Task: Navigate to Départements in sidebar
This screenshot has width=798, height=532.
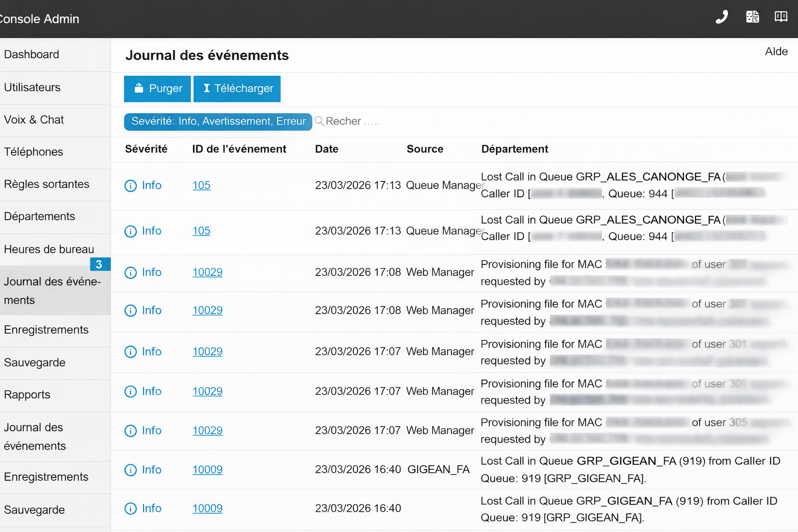Action: tap(39, 217)
